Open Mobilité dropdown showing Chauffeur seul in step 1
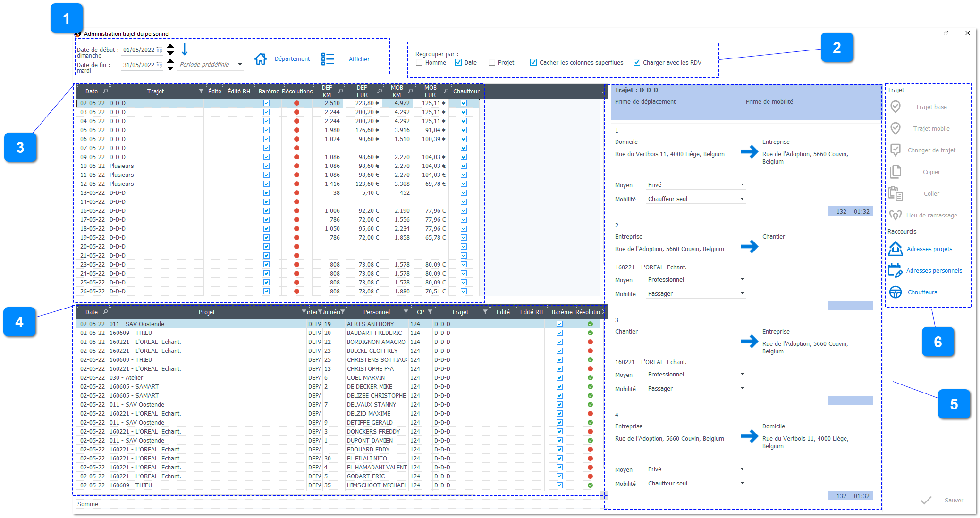This screenshot has width=980, height=518. [x=742, y=199]
